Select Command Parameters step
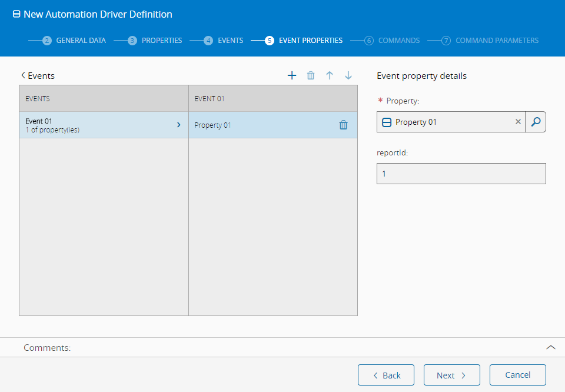The image size is (565, 392). tap(490, 41)
